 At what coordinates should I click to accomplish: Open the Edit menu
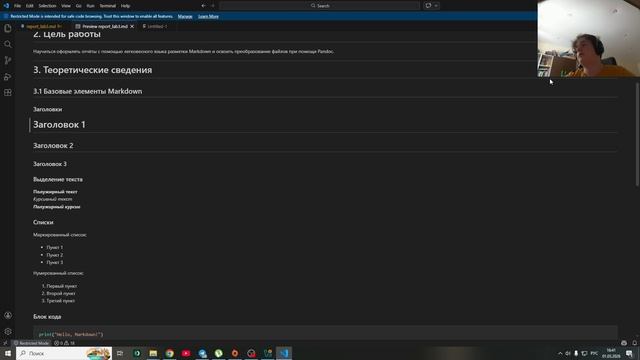pos(29,6)
